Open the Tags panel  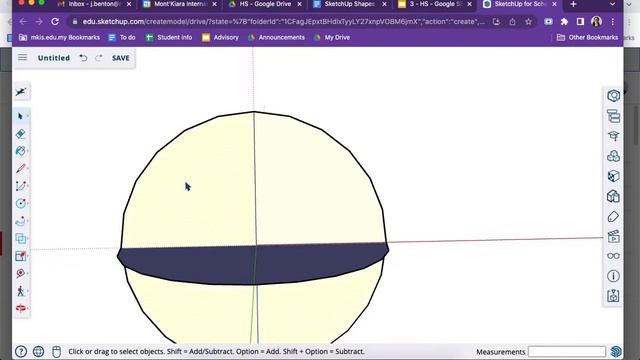pos(613,216)
